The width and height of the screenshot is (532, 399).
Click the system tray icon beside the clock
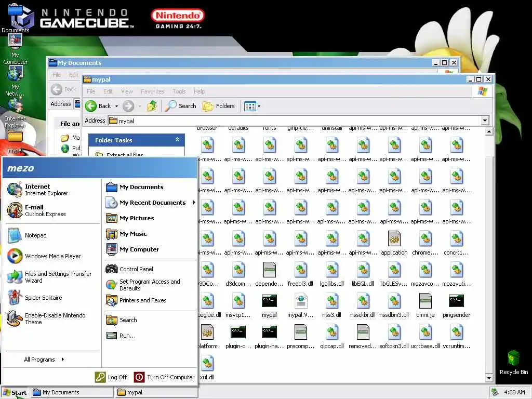coord(495,392)
